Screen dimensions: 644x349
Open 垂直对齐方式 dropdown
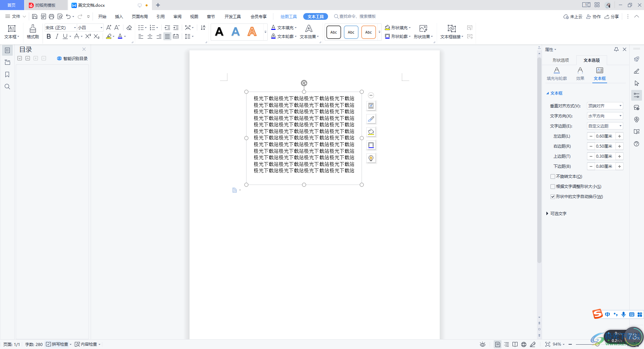point(605,106)
